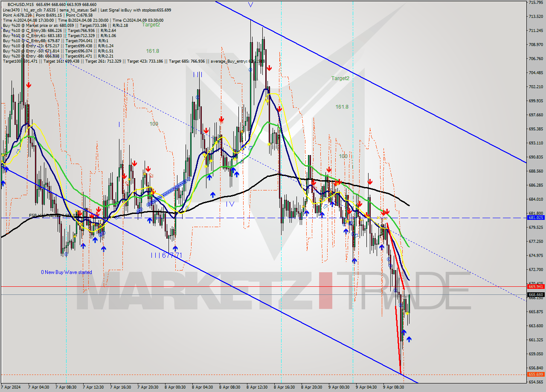The image size is (546, 392).
Task: Click the '7 Apr 16:30' time label
Action: point(120,387)
